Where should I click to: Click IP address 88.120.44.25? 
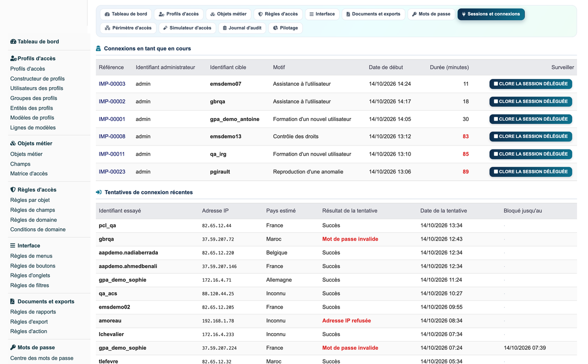218,293
